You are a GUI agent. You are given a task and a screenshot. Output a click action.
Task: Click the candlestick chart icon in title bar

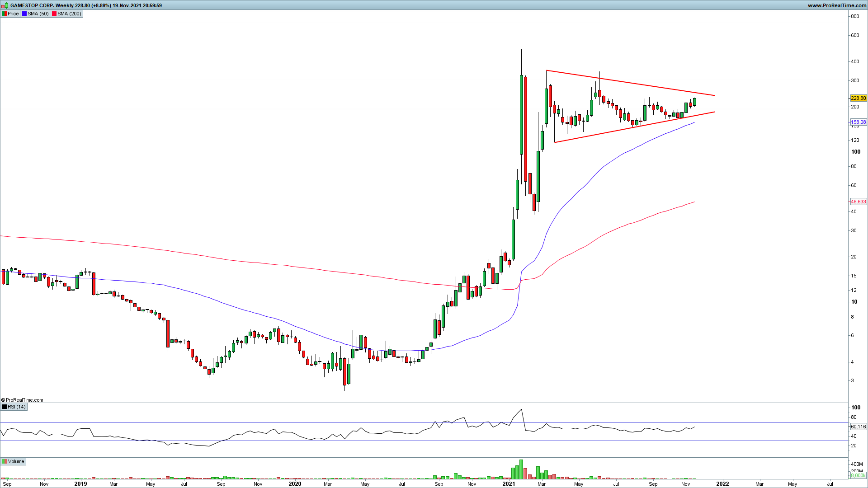click(x=5, y=5)
